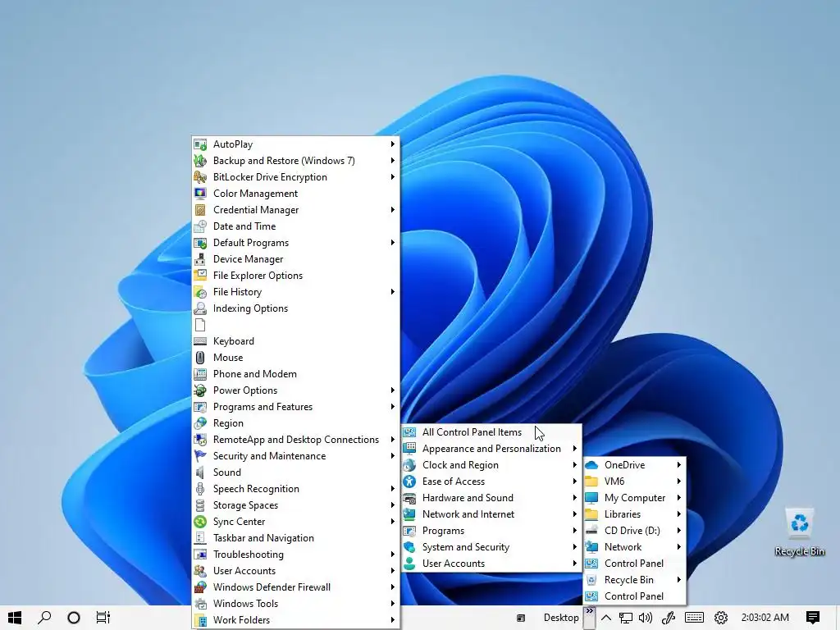Open the Recycle Bin menu entry
Viewport: 840px width, 630px height.
pos(634,580)
